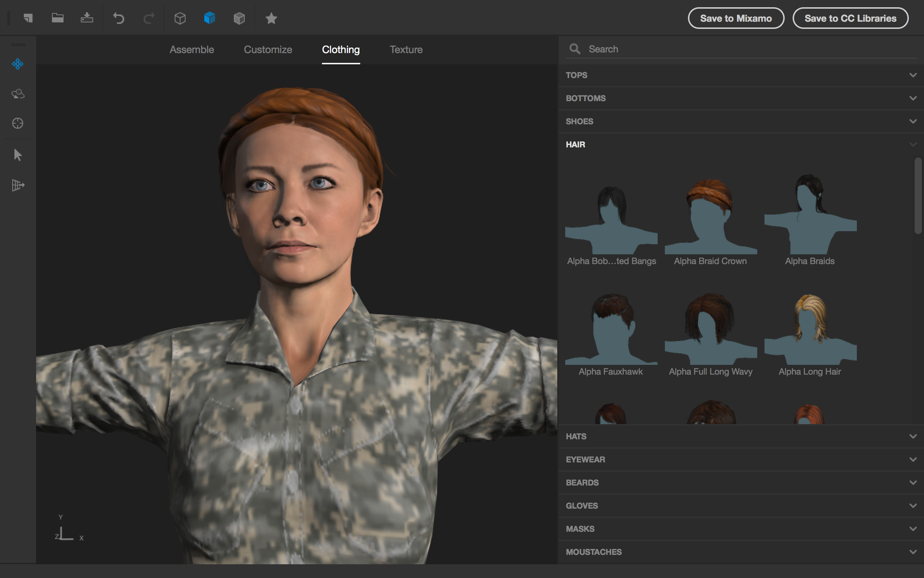This screenshot has width=924, height=578.
Task: Select the Orbit rotate view tool
Action: [18, 94]
